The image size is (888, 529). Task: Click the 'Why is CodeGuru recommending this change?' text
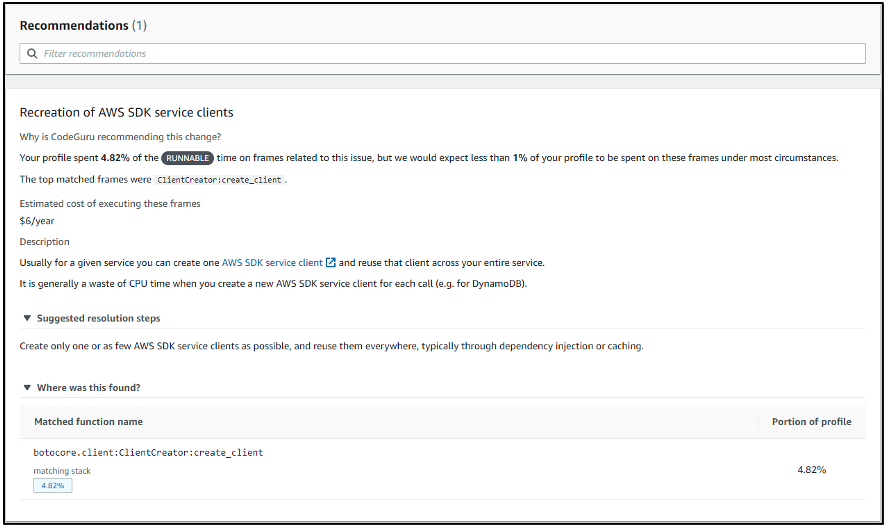[120, 136]
